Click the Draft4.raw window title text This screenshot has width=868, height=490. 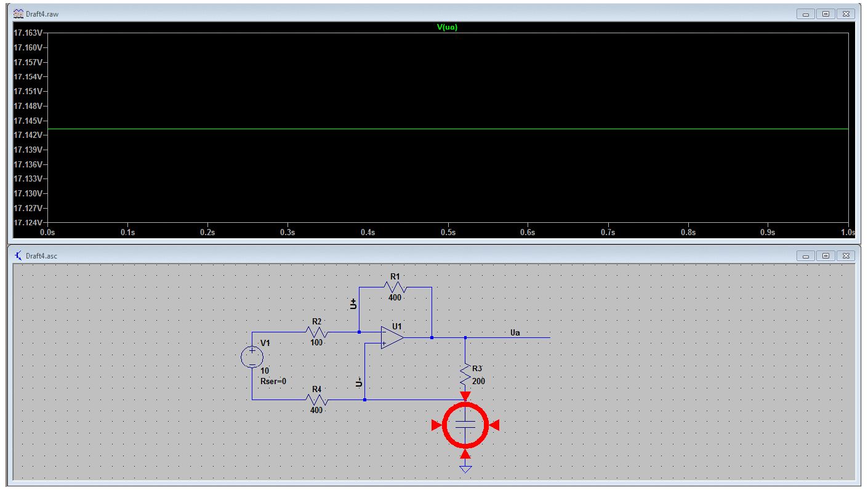tap(42, 14)
